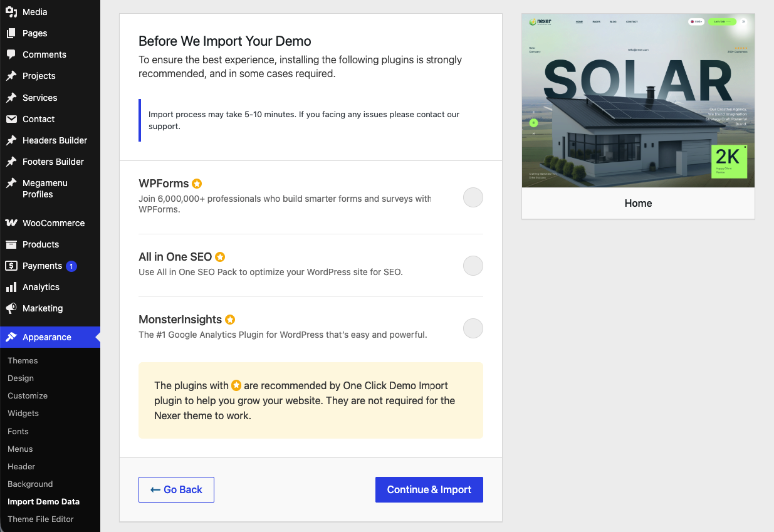
Task: Enable the WPForms plugin toggle
Action: pyautogui.click(x=473, y=197)
